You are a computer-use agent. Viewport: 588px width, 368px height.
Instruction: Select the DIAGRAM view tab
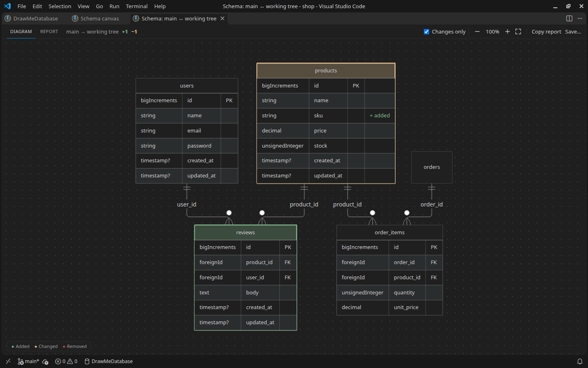[x=21, y=31]
